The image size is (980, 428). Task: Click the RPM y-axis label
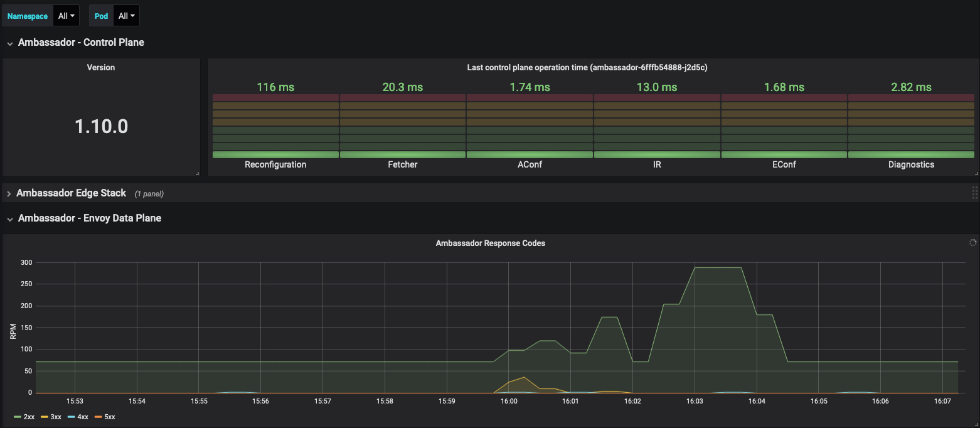click(13, 332)
